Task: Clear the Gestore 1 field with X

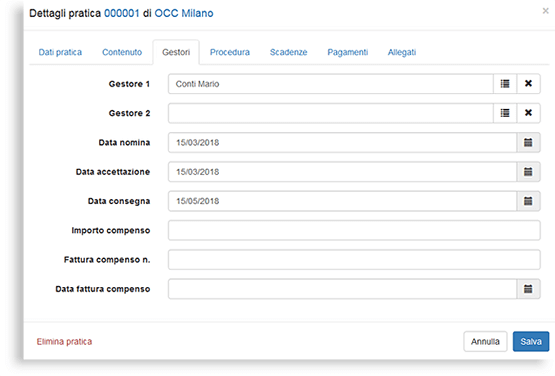Action: pos(528,84)
